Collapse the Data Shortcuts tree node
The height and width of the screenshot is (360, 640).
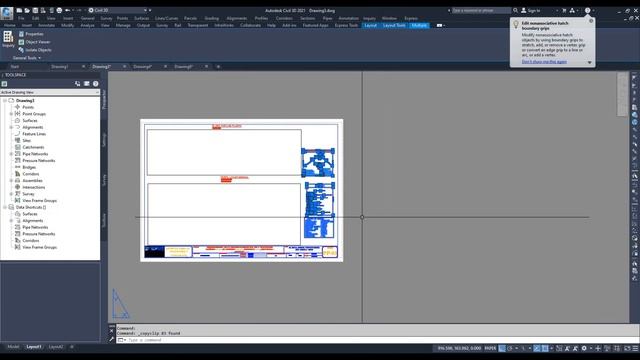click(x=4, y=207)
